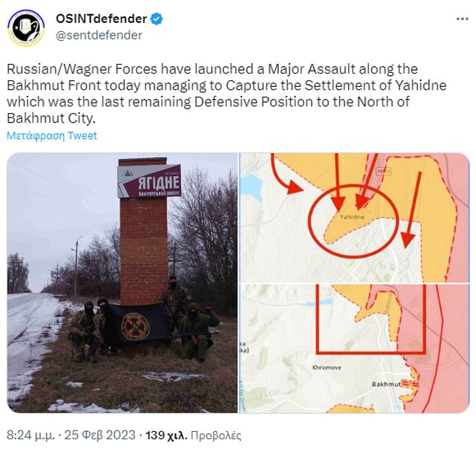Click the Yahidne label on the map

tap(352, 217)
